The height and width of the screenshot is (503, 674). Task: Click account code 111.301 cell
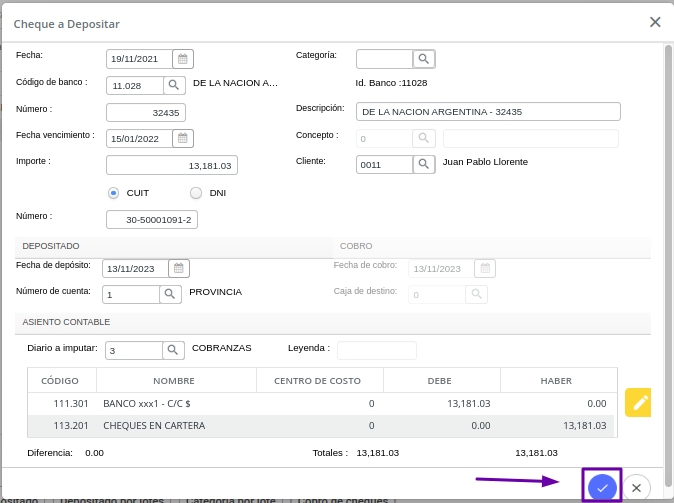pyautogui.click(x=71, y=404)
